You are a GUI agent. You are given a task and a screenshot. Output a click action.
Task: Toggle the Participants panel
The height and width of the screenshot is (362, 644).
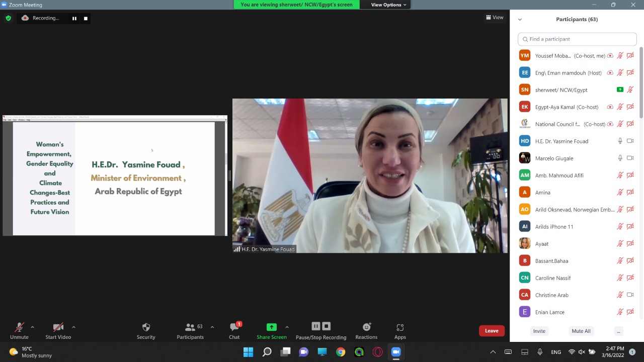click(x=190, y=330)
